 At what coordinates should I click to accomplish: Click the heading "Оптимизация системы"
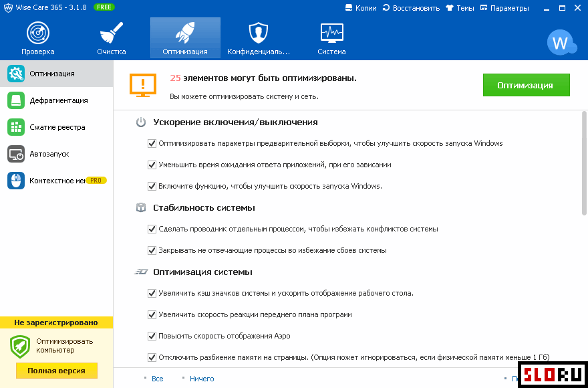202,272
